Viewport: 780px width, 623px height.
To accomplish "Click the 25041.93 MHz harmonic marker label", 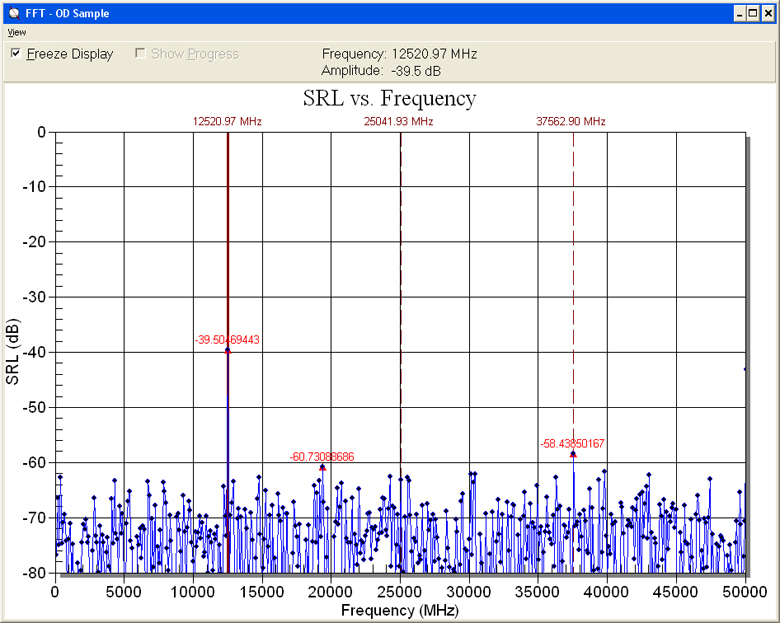I will pos(399,121).
